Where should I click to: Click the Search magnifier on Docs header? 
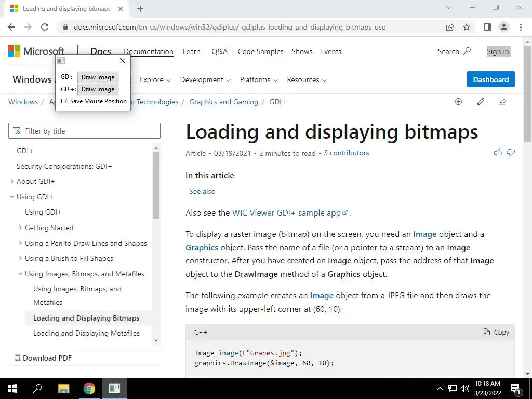coord(467,51)
